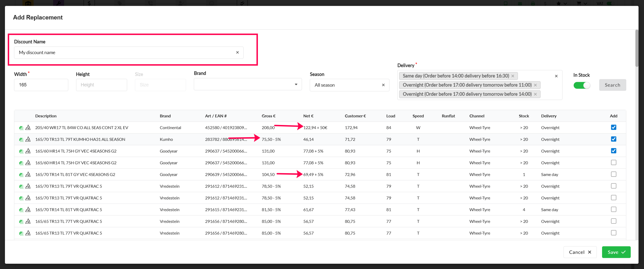
Task: Remove the Same day delivery tag
Action: coord(513,76)
